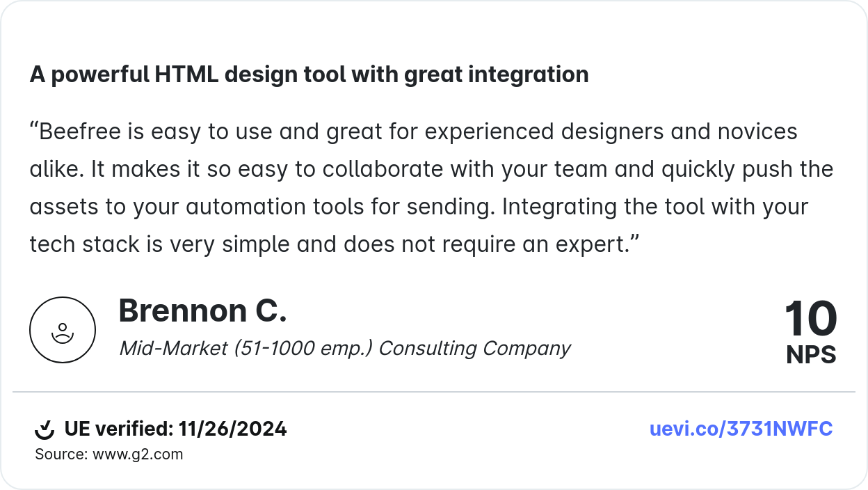Click the large NPS score number 10
The width and height of the screenshot is (868, 490).
(810, 319)
